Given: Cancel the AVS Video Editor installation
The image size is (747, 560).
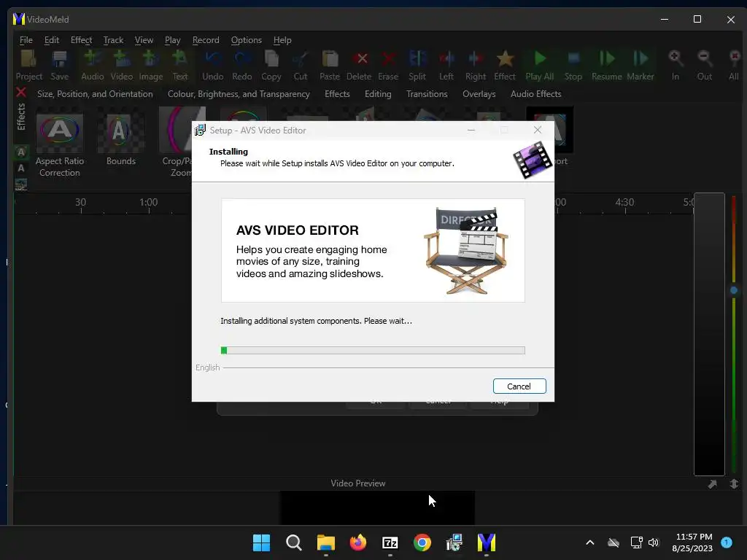Looking at the screenshot, I should [519, 386].
